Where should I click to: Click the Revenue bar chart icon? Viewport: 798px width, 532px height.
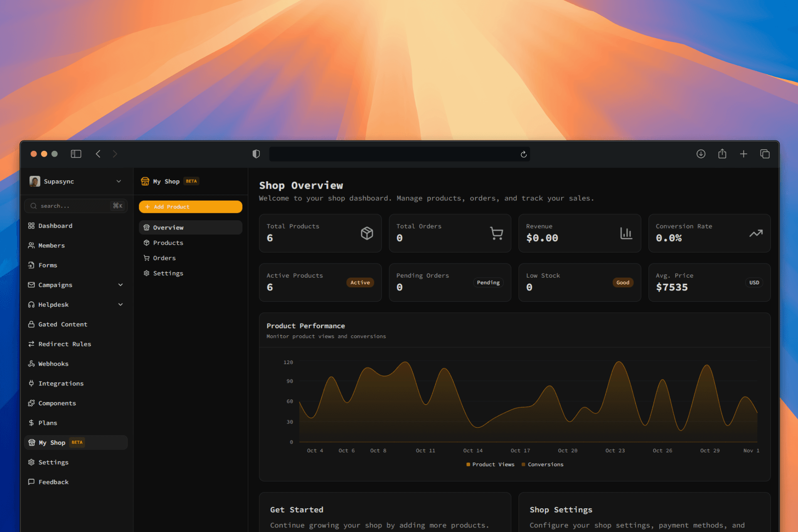[626, 233]
